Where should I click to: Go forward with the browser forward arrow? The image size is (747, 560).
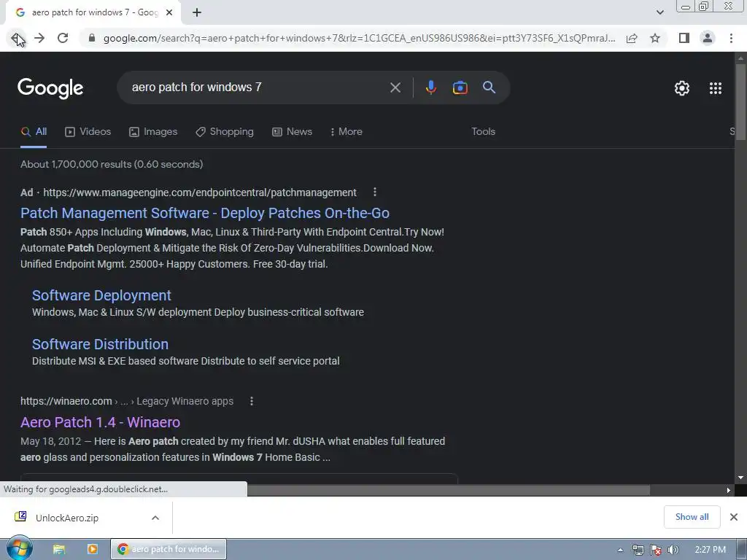coord(39,38)
